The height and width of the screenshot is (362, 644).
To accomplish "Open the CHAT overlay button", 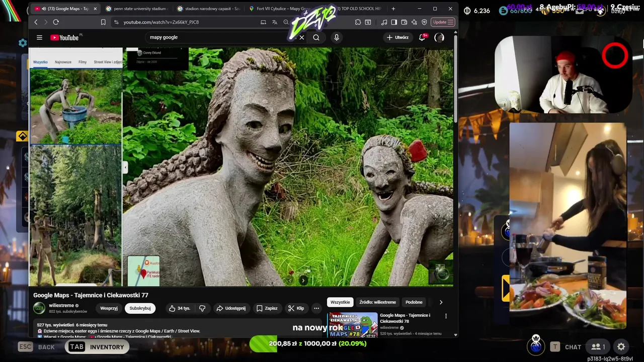I will [x=567, y=347].
